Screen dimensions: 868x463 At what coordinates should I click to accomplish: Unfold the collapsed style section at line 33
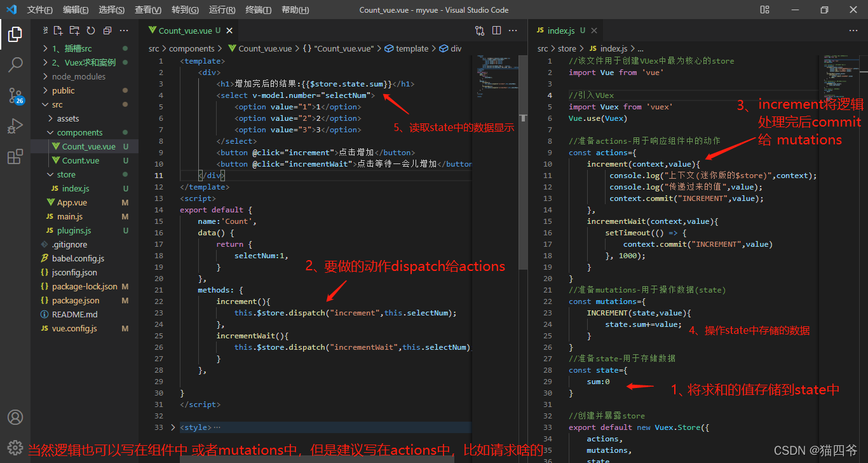tap(173, 427)
